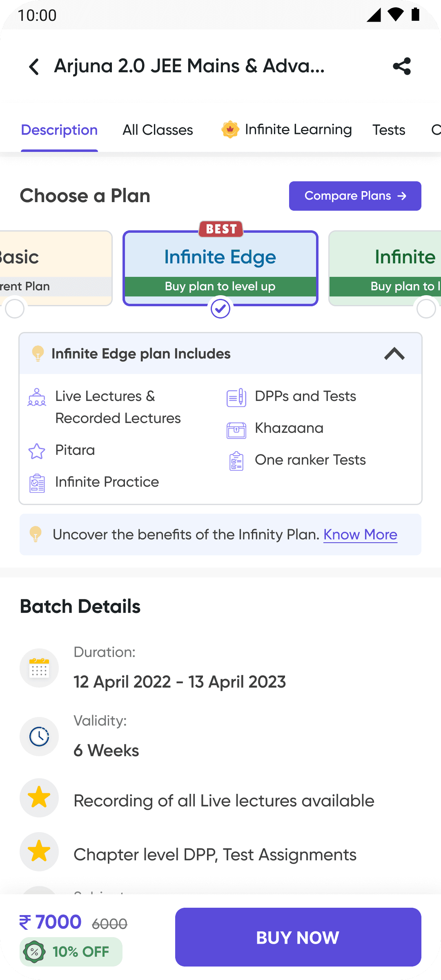The width and height of the screenshot is (441, 980).
Task: Tap the share icon in the header
Action: 402,66
